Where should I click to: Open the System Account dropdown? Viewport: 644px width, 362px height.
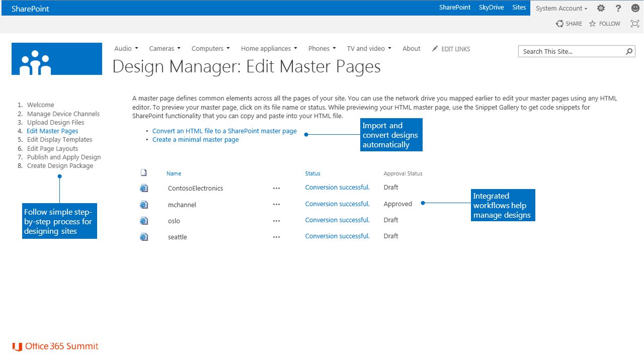561,8
